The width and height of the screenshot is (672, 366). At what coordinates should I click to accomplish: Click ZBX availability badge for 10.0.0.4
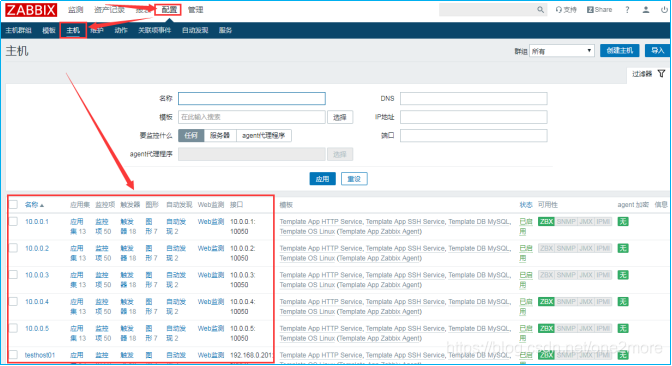(546, 302)
